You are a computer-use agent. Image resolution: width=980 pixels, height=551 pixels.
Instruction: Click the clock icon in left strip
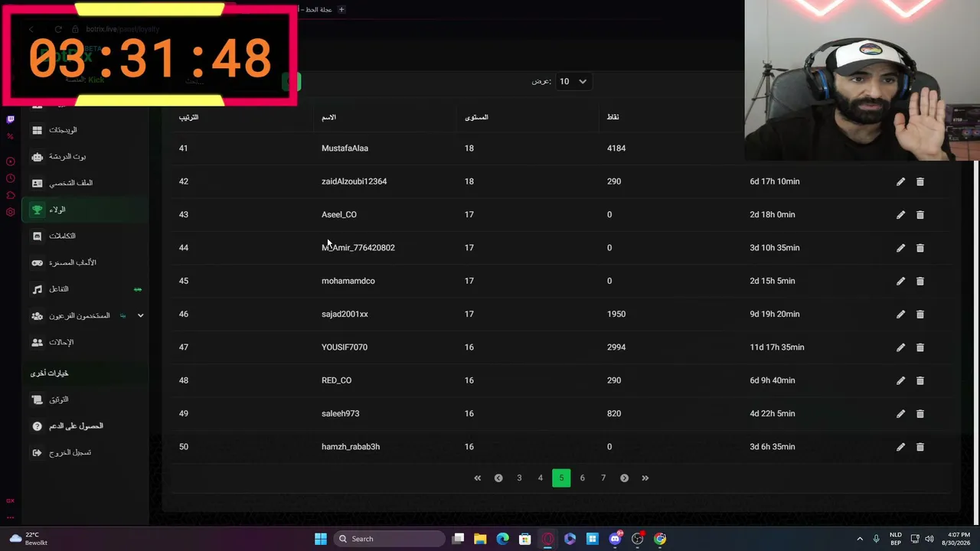click(x=10, y=178)
